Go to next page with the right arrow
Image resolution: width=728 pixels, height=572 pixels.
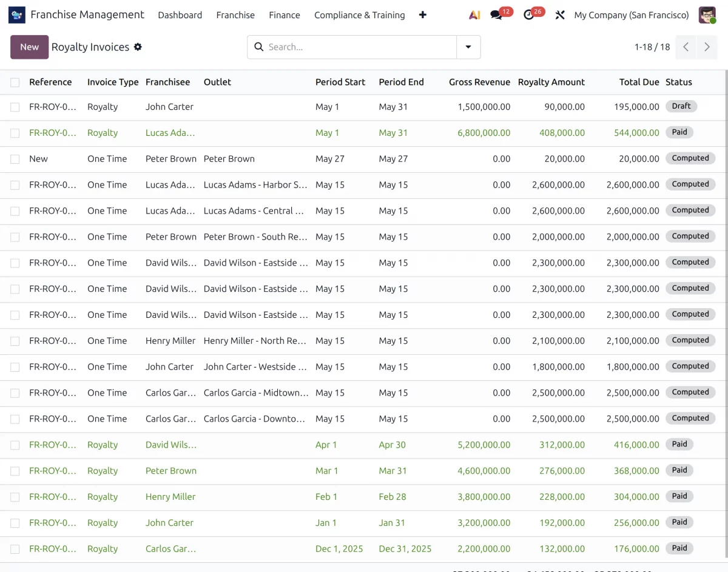tap(707, 47)
